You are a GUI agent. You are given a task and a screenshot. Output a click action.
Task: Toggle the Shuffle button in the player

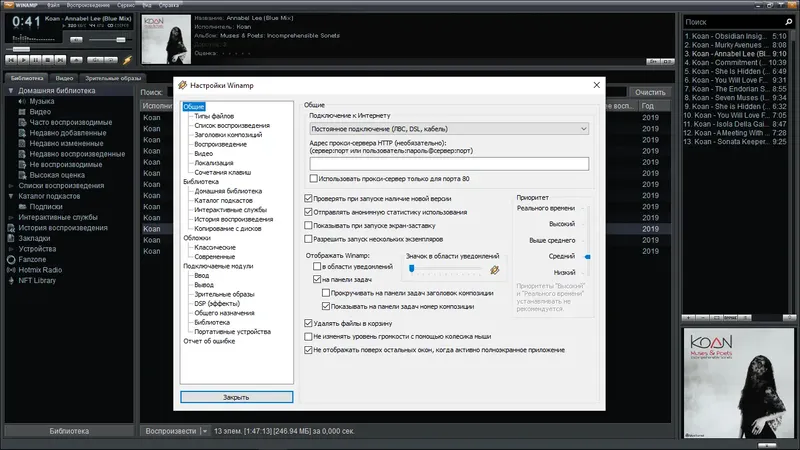pyautogui.click(x=95, y=60)
